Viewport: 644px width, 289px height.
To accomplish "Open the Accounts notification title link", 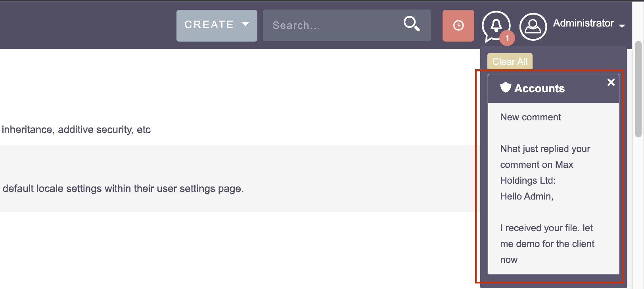I will (539, 88).
